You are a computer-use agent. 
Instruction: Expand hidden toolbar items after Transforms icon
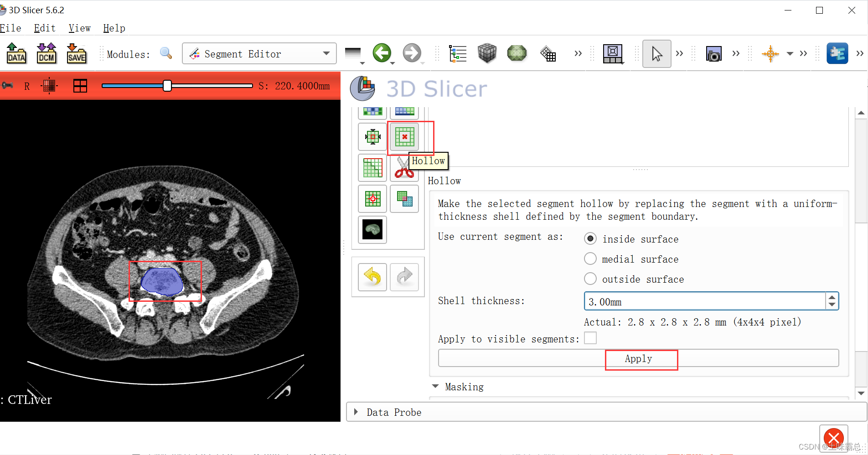point(578,54)
